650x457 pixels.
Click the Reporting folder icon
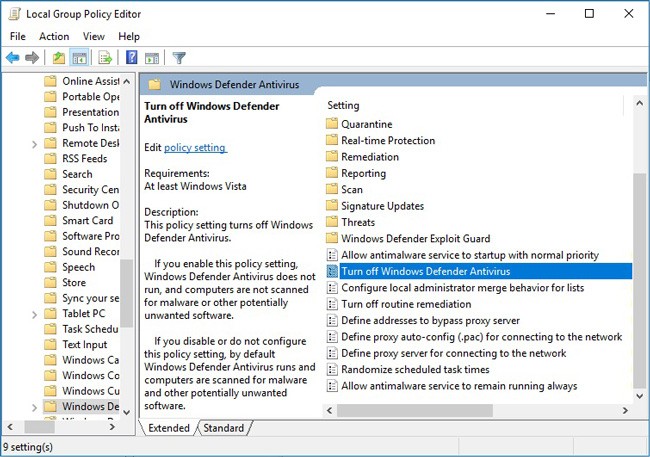332,173
